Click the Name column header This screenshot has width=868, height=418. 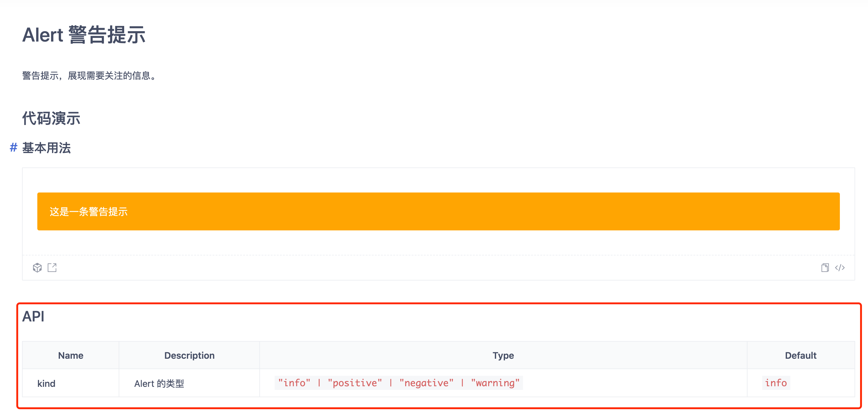coord(70,355)
